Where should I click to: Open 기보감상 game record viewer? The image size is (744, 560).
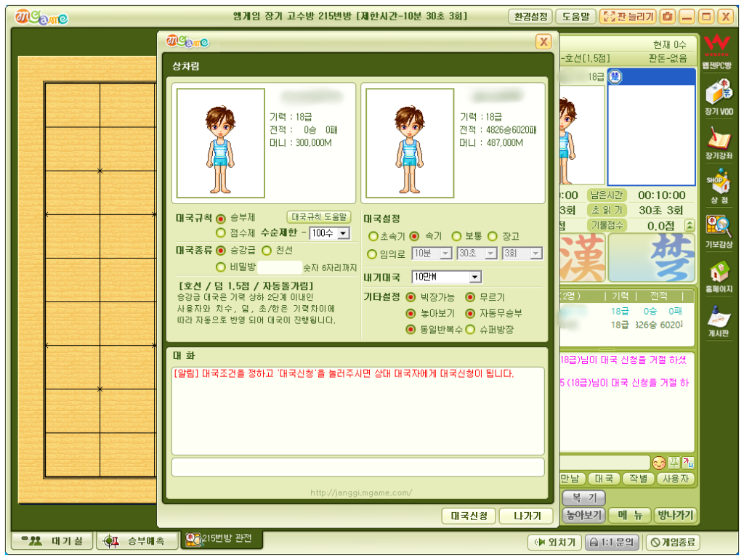tap(719, 232)
